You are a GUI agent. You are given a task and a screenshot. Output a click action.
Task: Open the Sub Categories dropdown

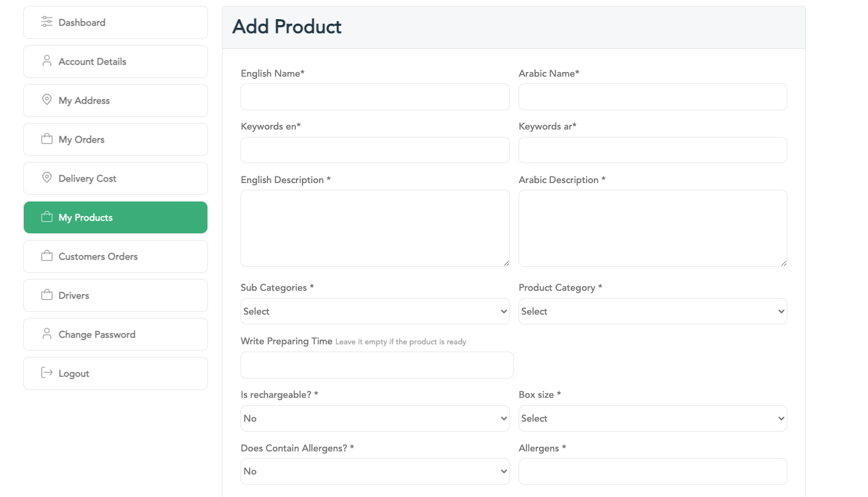(375, 311)
